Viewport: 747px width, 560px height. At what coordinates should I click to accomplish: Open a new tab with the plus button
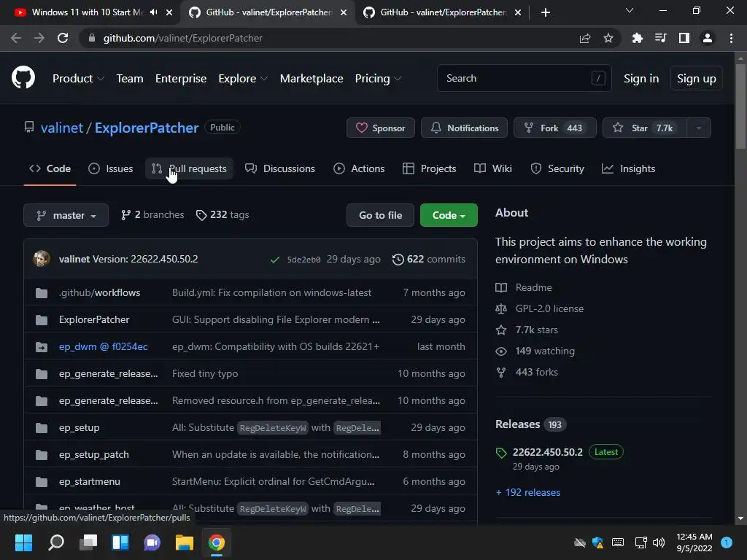[x=546, y=12]
